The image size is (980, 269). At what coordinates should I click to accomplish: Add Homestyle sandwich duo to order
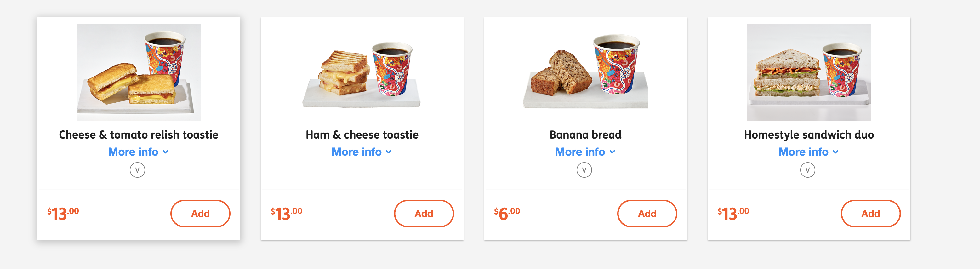point(870,214)
